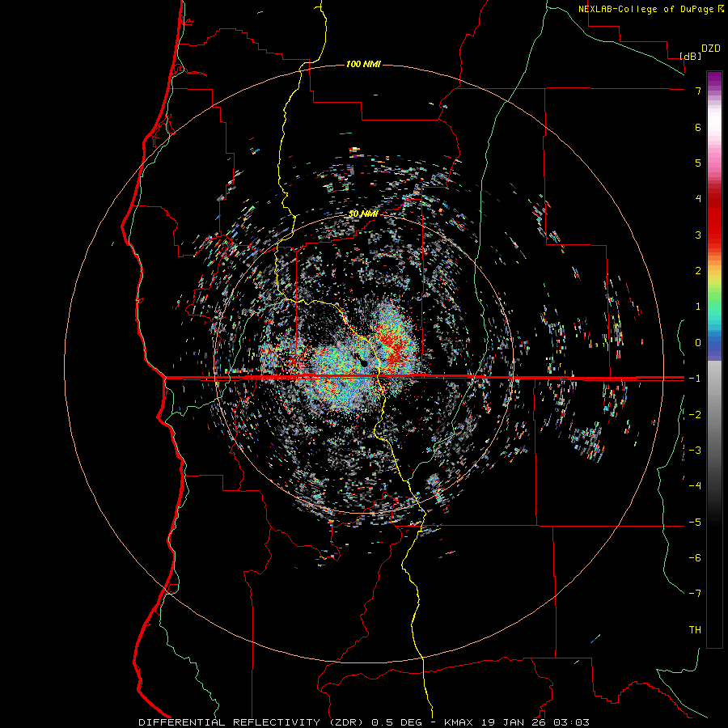Click the -1 value on color scale
This screenshot has width=728, height=728.
tap(695, 379)
